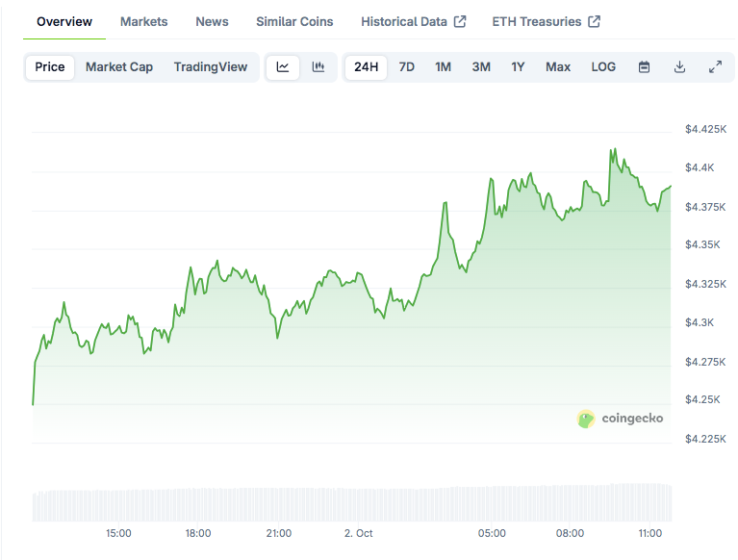Show the Max time range
The width and height of the screenshot is (738, 560).
557,67
